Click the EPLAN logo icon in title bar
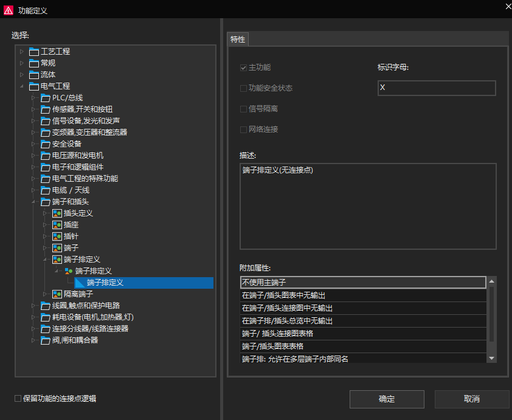 9,10
